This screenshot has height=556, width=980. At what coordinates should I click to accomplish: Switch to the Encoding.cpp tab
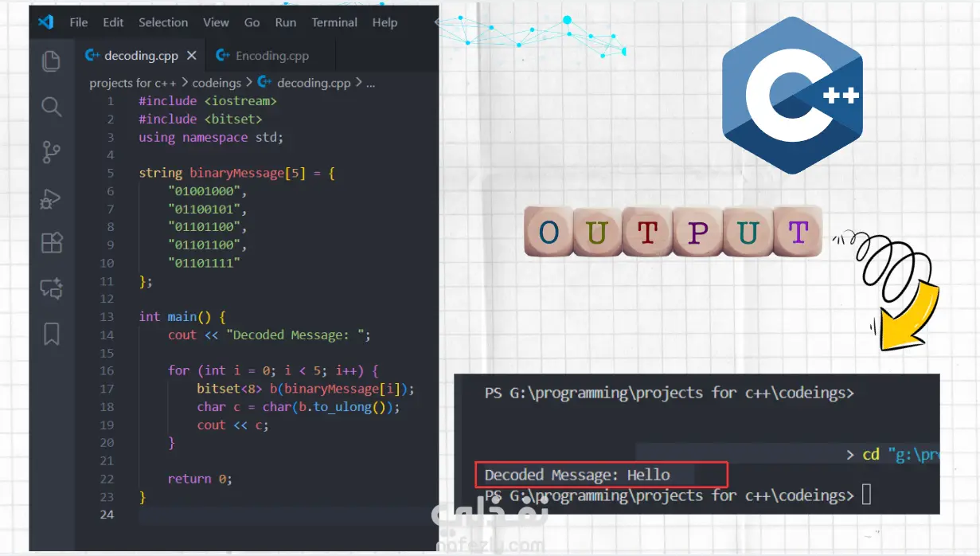pyautogui.click(x=272, y=56)
